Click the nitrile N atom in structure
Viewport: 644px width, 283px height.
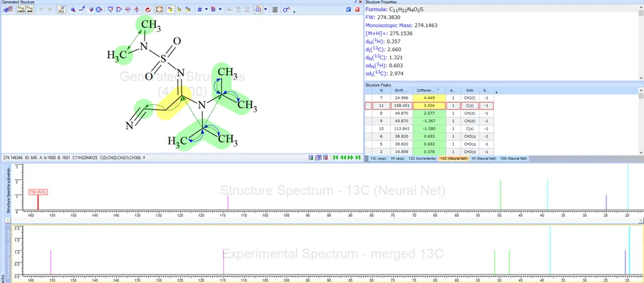coord(129,126)
